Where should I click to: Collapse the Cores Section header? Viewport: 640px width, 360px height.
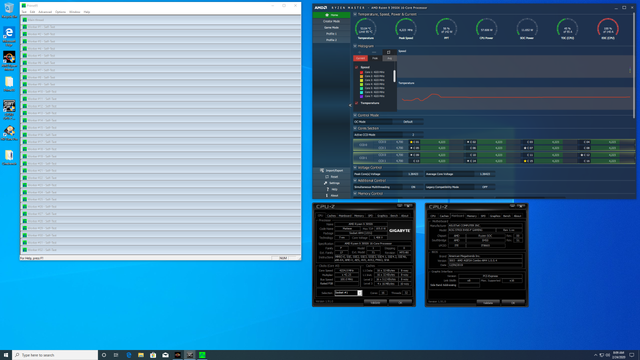pos(355,129)
